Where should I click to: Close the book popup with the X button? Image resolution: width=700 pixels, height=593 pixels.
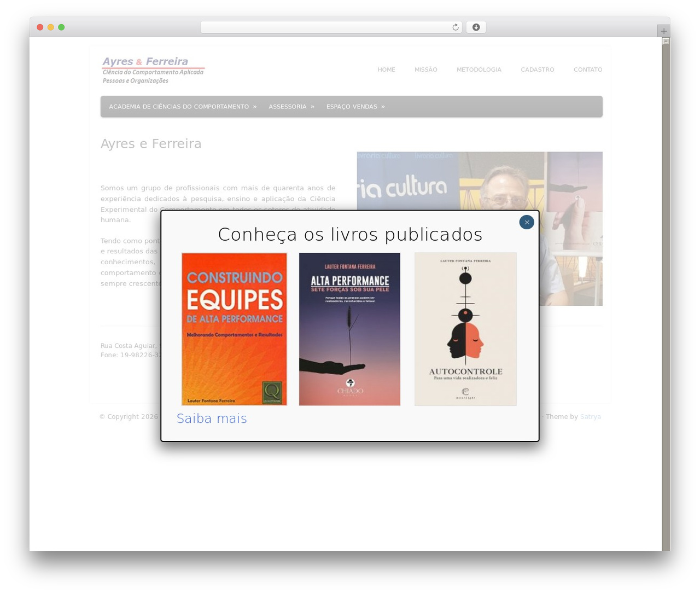coord(527,222)
